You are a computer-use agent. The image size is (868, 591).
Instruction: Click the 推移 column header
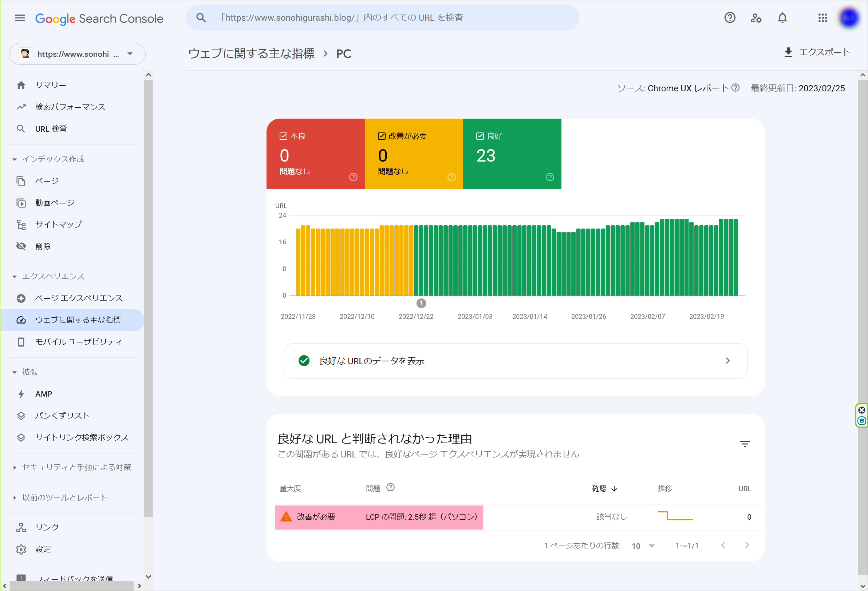[664, 489]
